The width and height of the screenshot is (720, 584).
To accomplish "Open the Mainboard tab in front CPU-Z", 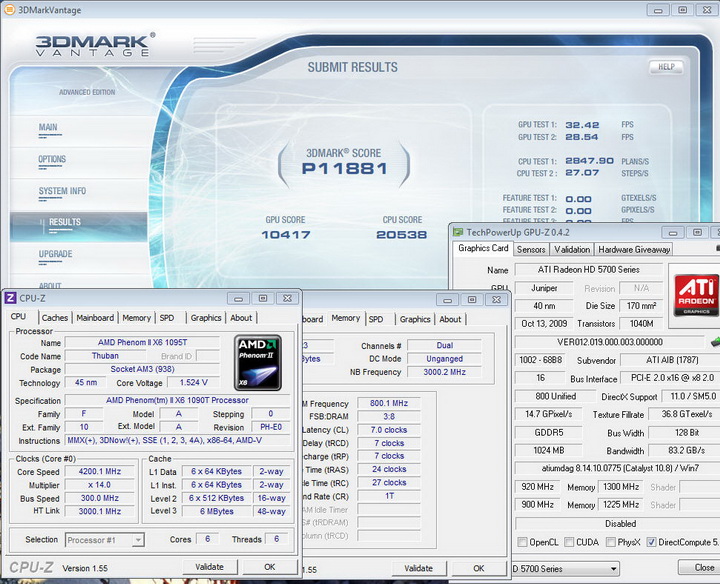I will pos(95,318).
